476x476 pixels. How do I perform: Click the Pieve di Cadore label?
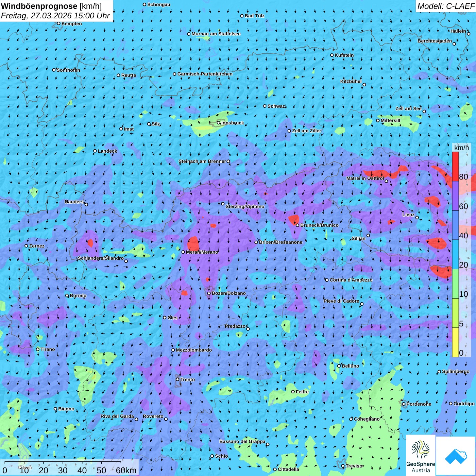(341, 301)
